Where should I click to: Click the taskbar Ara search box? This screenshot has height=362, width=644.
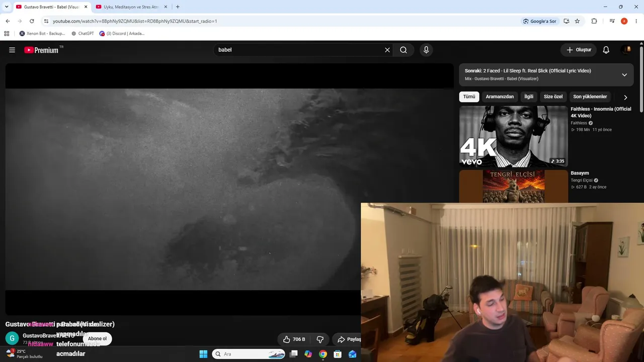pos(249,354)
